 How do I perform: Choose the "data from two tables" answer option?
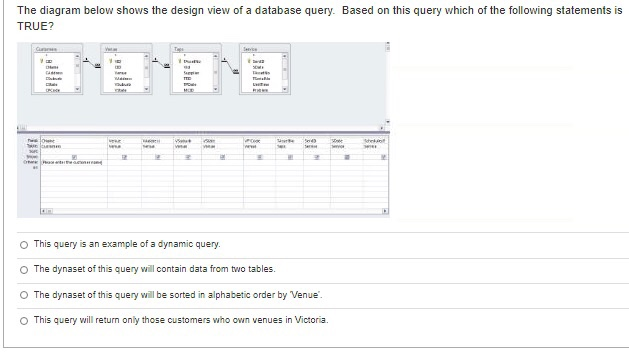[24, 270]
